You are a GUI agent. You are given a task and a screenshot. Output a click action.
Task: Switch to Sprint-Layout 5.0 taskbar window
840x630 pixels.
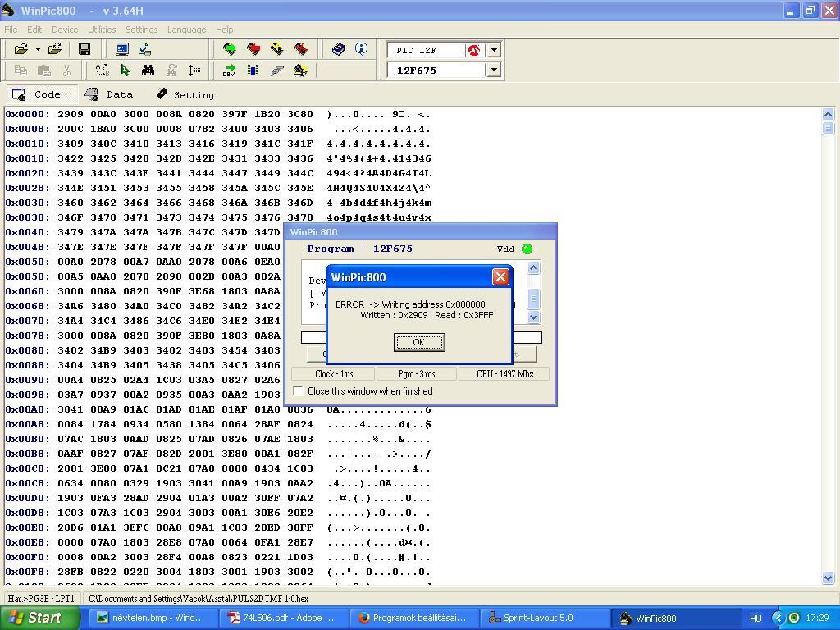click(x=545, y=618)
